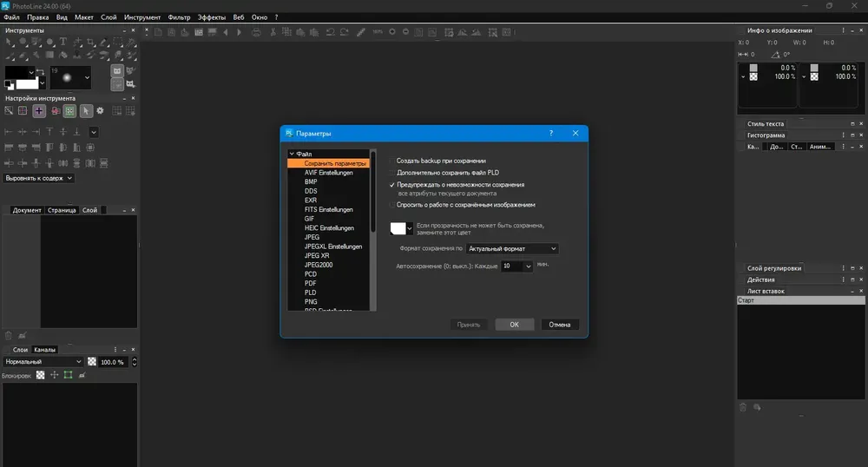
Task: Select JPEG in the settings tree
Action: pos(312,237)
